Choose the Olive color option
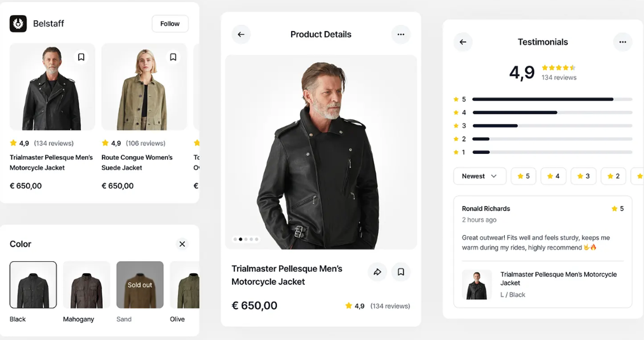 pyautogui.click(x=184, y=285)
